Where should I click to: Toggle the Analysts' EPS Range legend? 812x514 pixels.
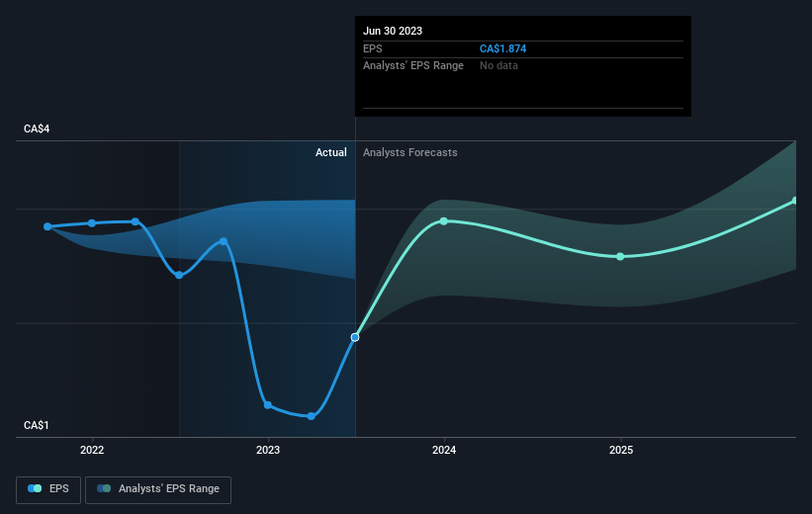click(158, 489)
